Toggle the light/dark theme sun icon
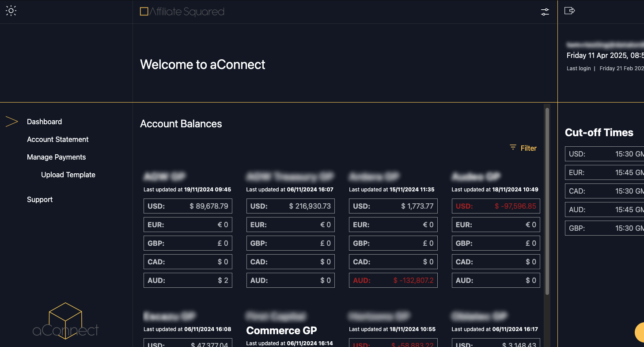 coord(11,11)
